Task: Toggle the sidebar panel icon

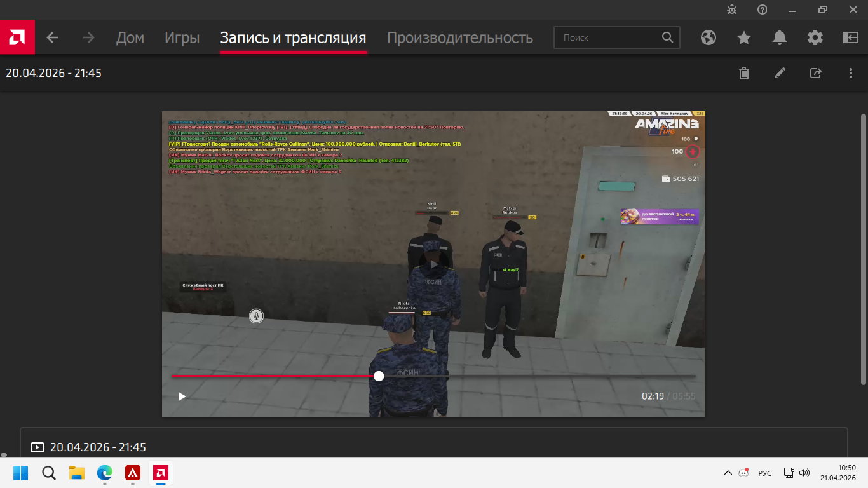Action: pos(851,37)
